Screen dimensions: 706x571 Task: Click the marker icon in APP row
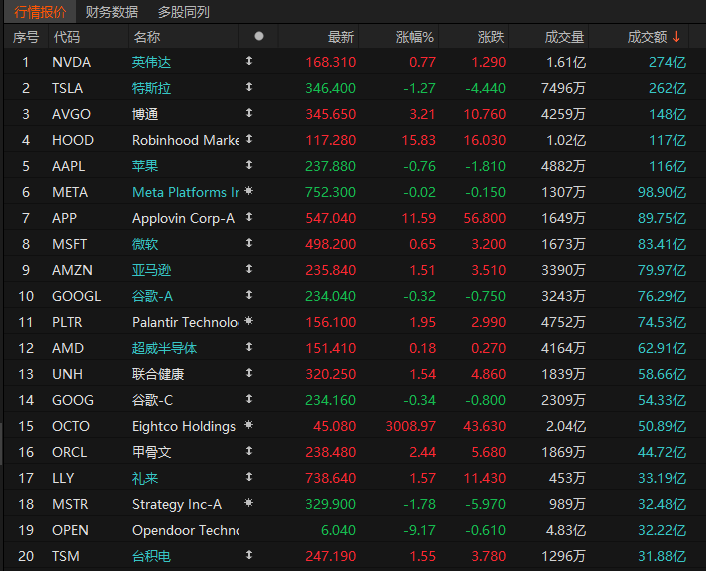coord(249,217)
